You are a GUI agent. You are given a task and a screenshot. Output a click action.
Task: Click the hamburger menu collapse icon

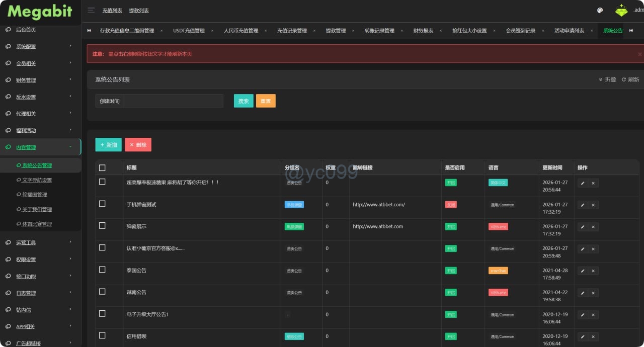(x=91, y=10)
